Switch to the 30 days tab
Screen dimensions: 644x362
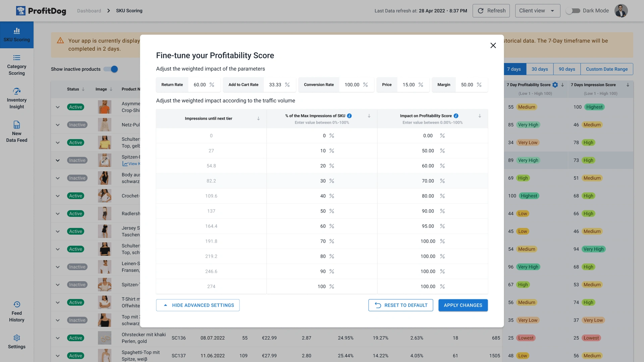[539, 69]
